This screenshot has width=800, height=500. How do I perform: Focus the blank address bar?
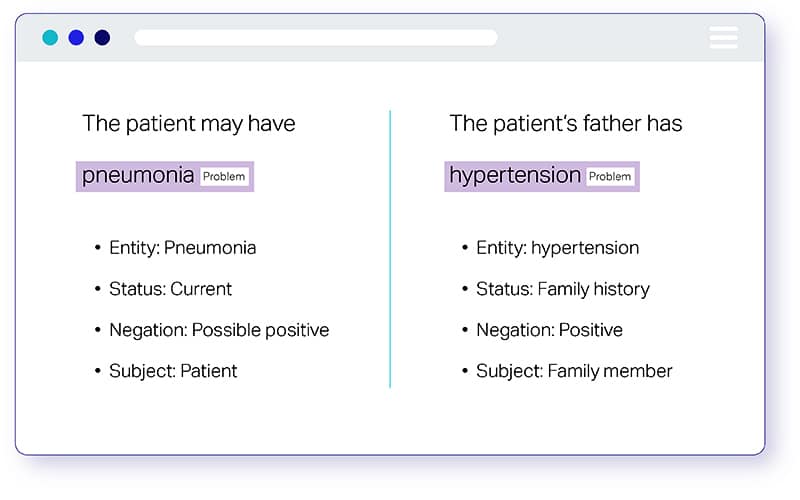click(316, 37)
